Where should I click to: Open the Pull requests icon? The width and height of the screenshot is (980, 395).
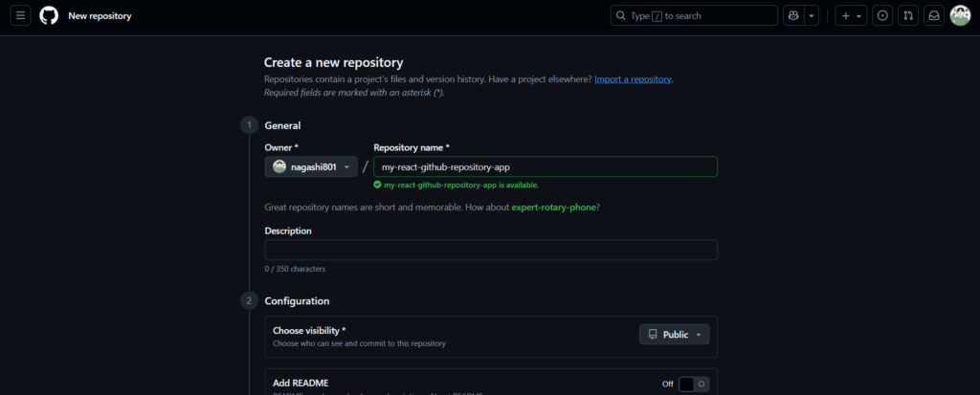908,16
